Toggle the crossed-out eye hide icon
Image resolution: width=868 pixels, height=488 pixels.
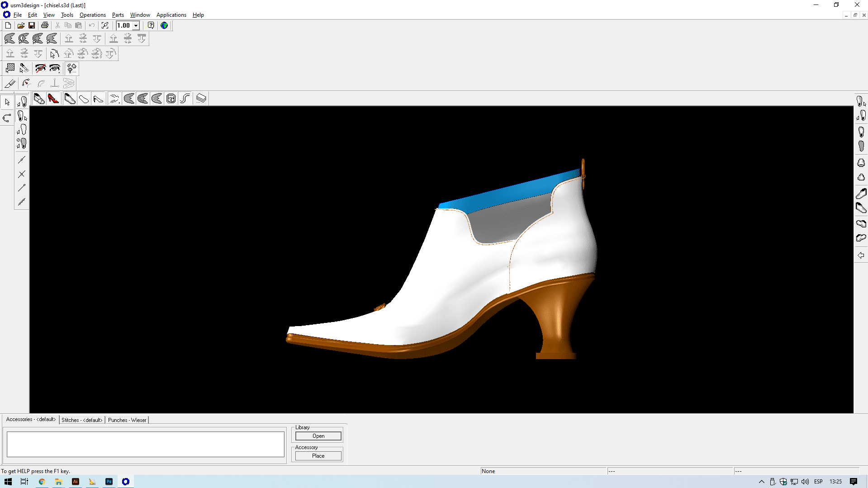[x=40, y=68]
